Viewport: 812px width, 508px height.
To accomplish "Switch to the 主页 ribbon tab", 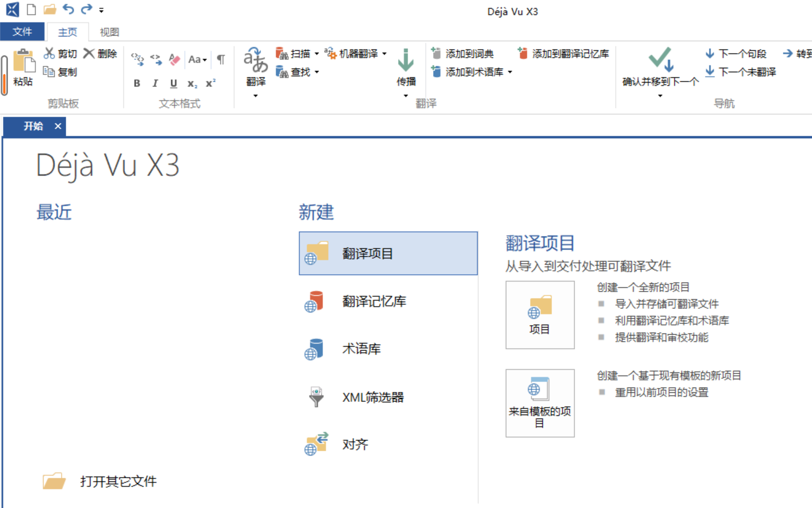I will pyautogui.click(x=67, y=32).
